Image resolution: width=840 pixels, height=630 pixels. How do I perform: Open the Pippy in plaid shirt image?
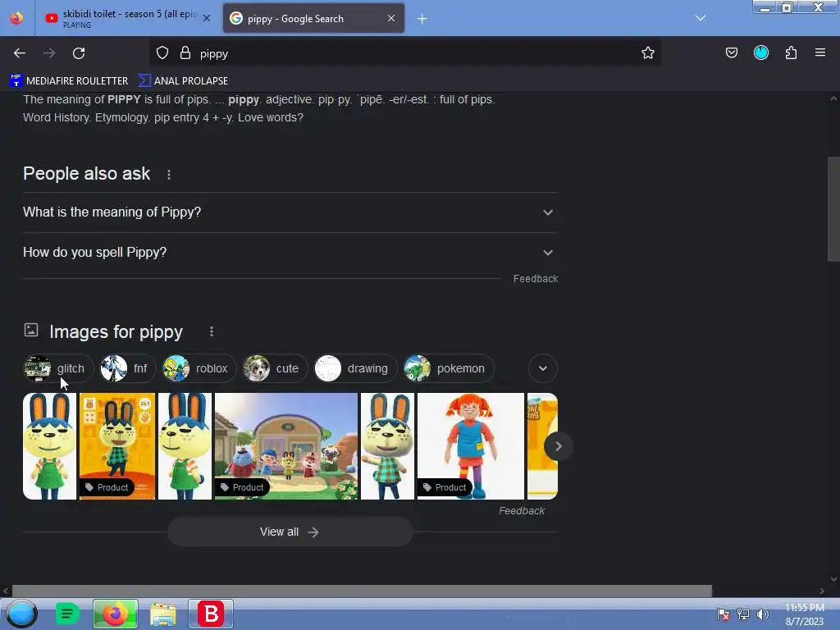[x=387, y=446]
